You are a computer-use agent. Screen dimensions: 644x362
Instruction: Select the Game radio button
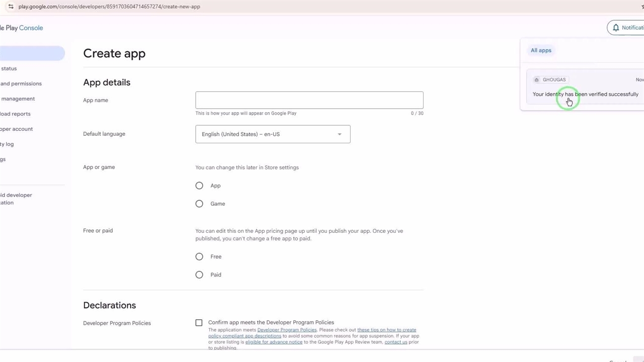199,204
